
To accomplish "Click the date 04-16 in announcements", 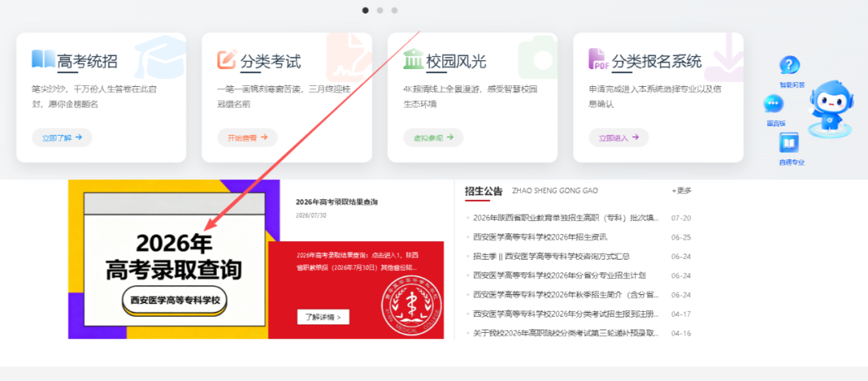I will 681,334.
